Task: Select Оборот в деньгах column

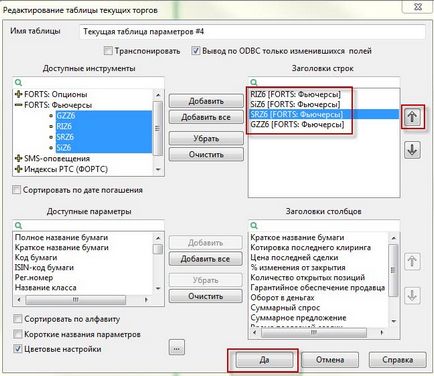Action: click(282, 297)
